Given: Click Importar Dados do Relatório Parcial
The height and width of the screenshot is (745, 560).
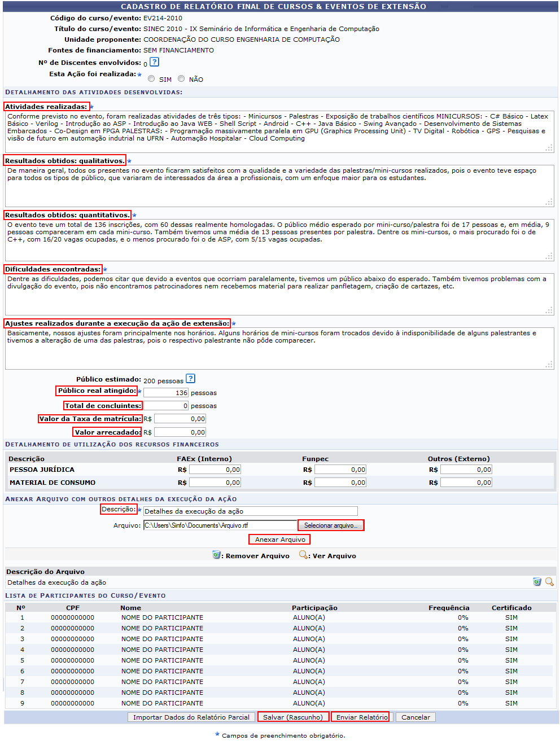Looking at the screenshot, I should coord(191,717).
